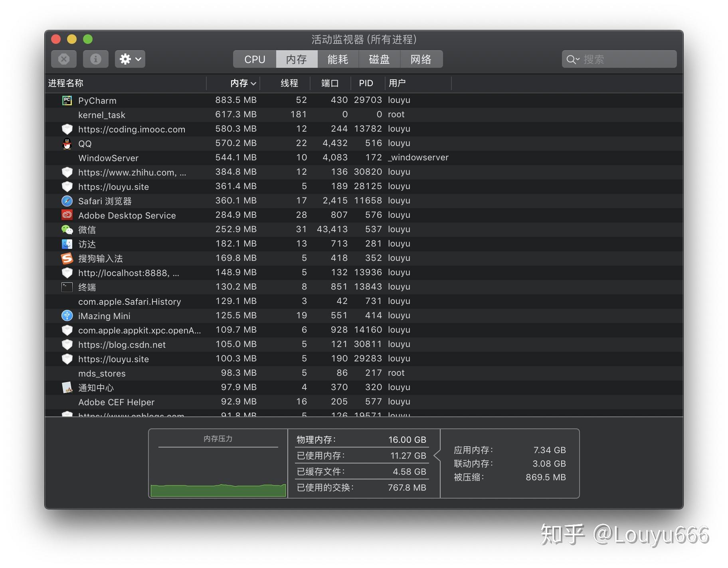Click the 联动内存 3.08 GB value
The width and height of the screenshot is (728, 568).
[549, 463]
